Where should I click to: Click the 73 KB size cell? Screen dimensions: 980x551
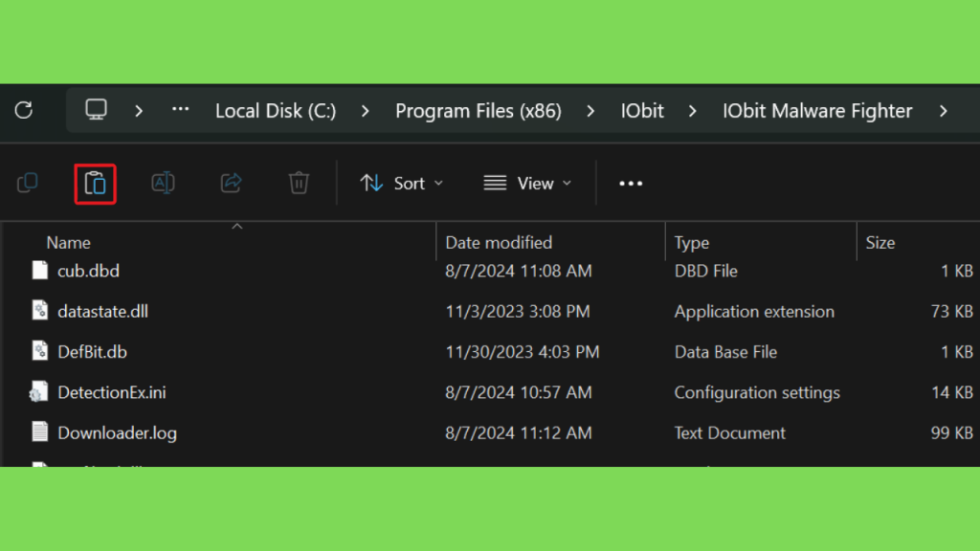click(x=952, y=311)
